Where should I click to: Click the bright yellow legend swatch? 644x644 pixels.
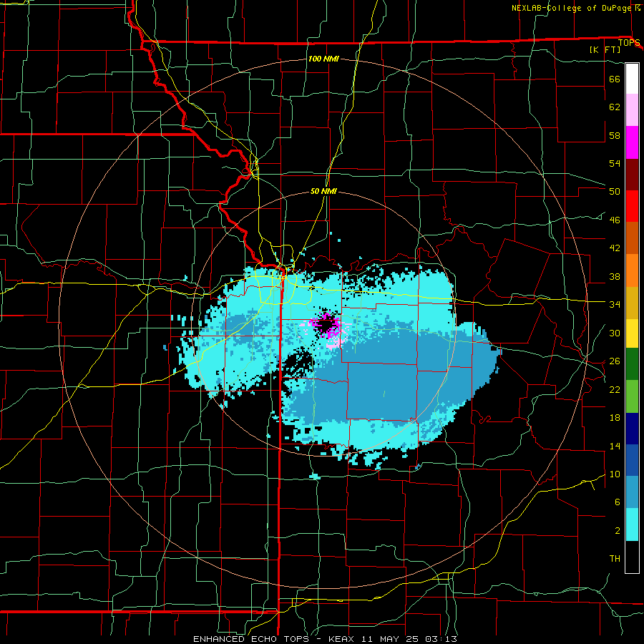pos(632,333)
